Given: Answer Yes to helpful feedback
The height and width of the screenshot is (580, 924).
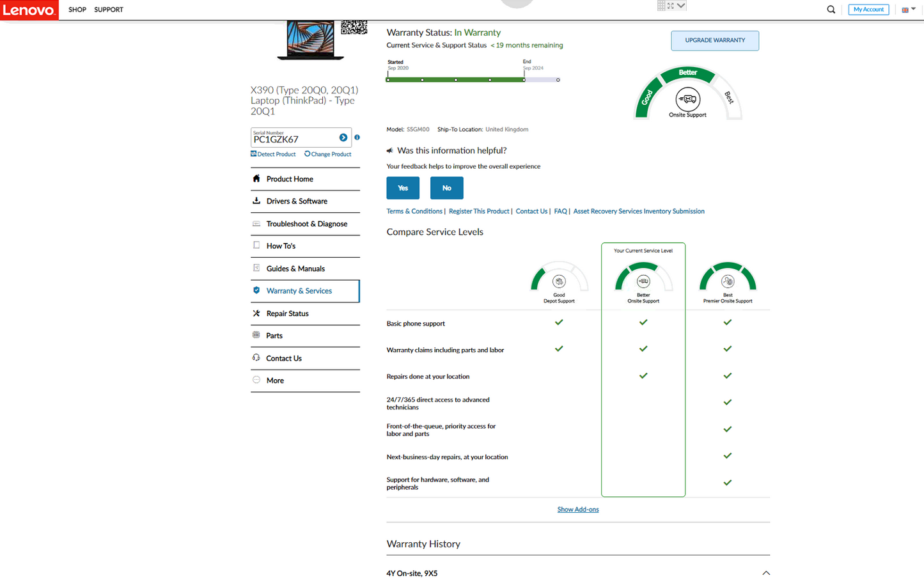Looking at the screenshot, I should [x=403, y=188].
